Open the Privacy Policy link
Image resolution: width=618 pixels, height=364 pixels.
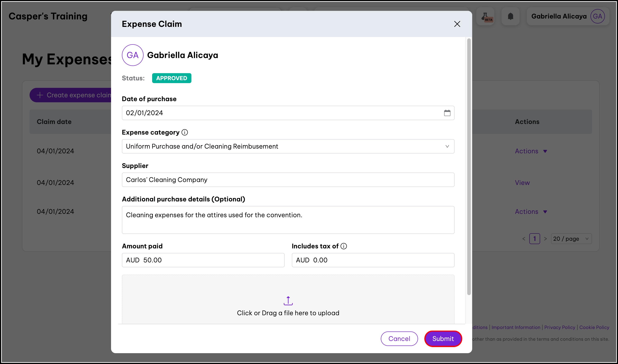(559, 327)
